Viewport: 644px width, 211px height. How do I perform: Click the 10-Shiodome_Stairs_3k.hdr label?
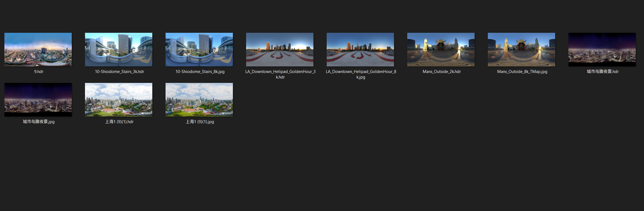tap(119, 72)
